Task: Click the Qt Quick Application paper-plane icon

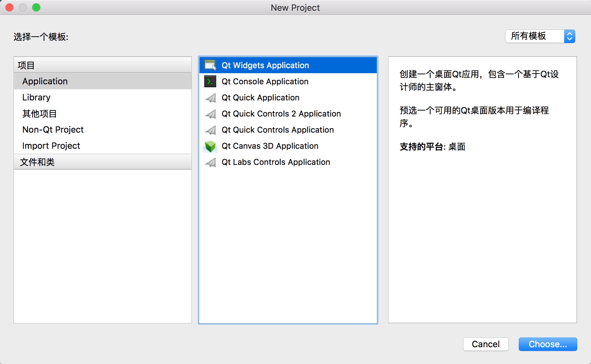Action: pos(210,98)
